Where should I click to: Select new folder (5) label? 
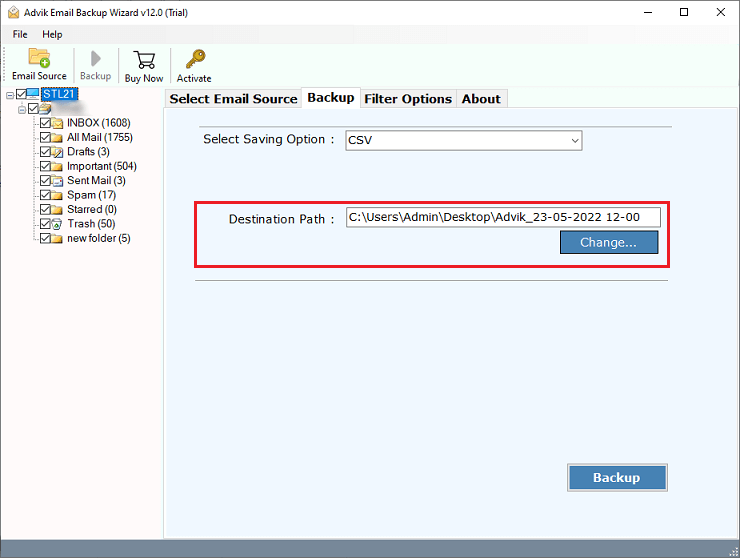99,238
